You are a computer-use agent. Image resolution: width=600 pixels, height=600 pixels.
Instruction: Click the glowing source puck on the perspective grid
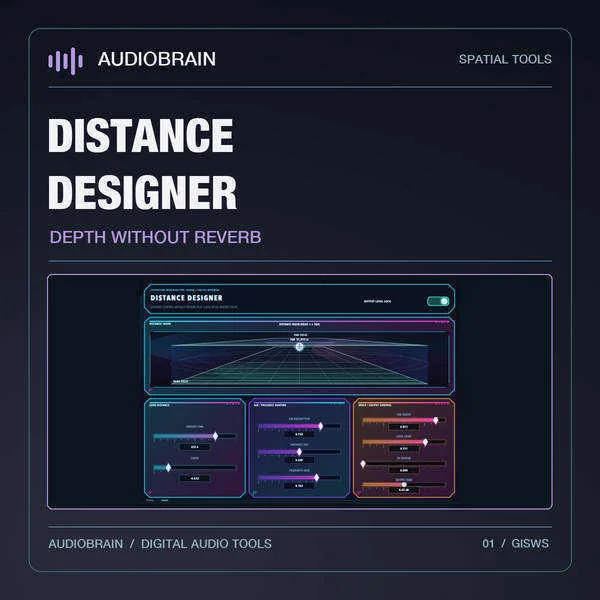pos(299,347)
